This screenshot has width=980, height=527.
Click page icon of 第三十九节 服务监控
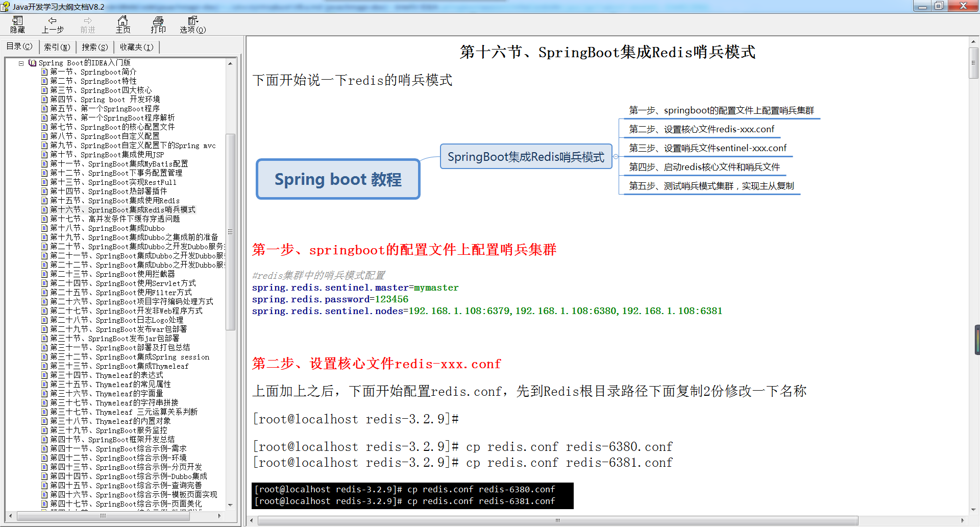click(44, 430)
